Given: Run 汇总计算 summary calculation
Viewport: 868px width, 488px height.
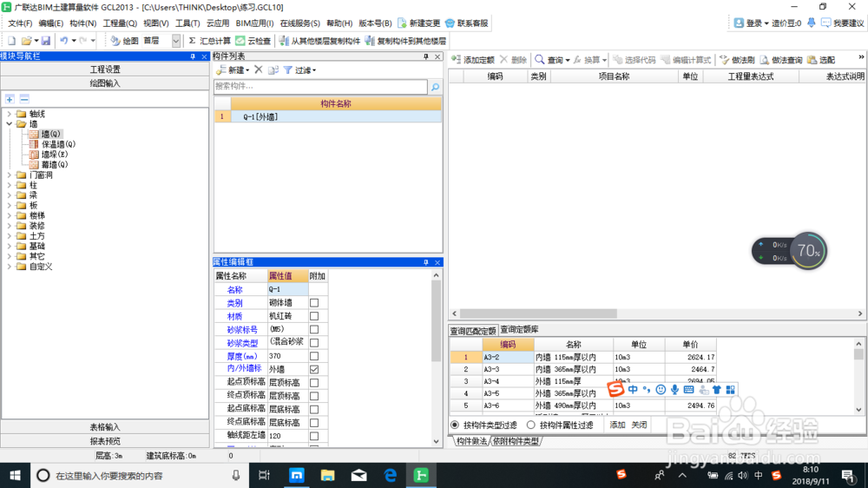Looking at the screenshot, I should (x=209, y=41).
